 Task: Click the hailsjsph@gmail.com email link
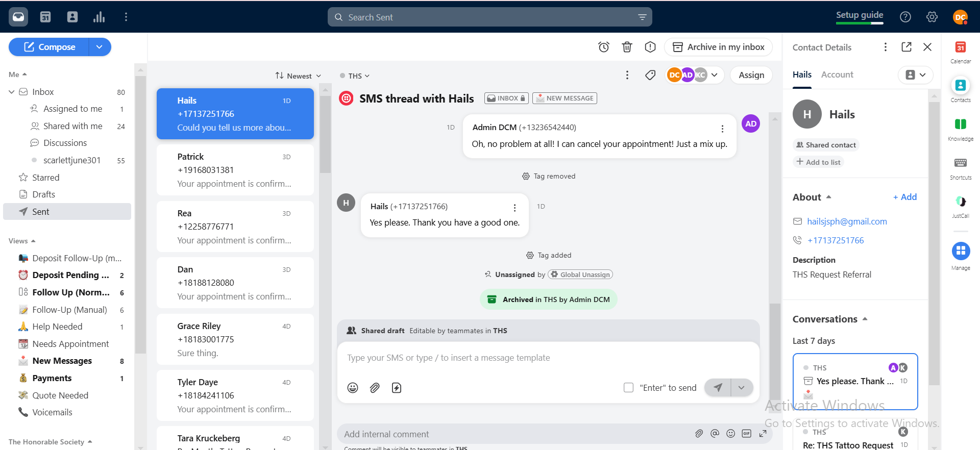point(847,221)
